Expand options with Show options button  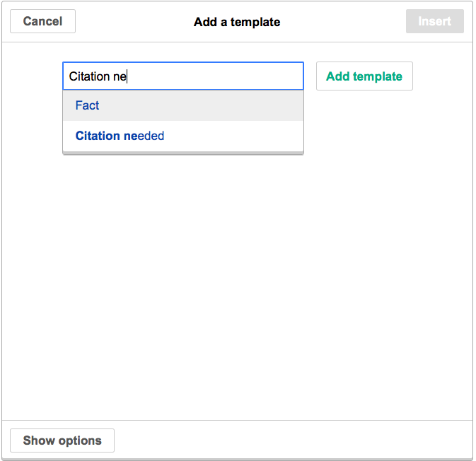coord(62,440)
